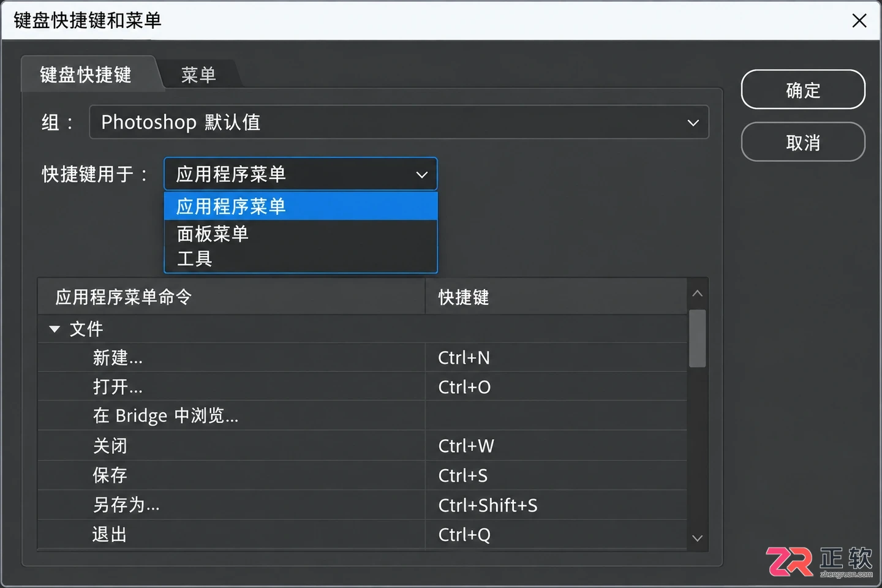Image resolution: width=882 pixels, height=588 pixels.
Task: Collapse the 文件 group triangle
Action: point(55,329)
